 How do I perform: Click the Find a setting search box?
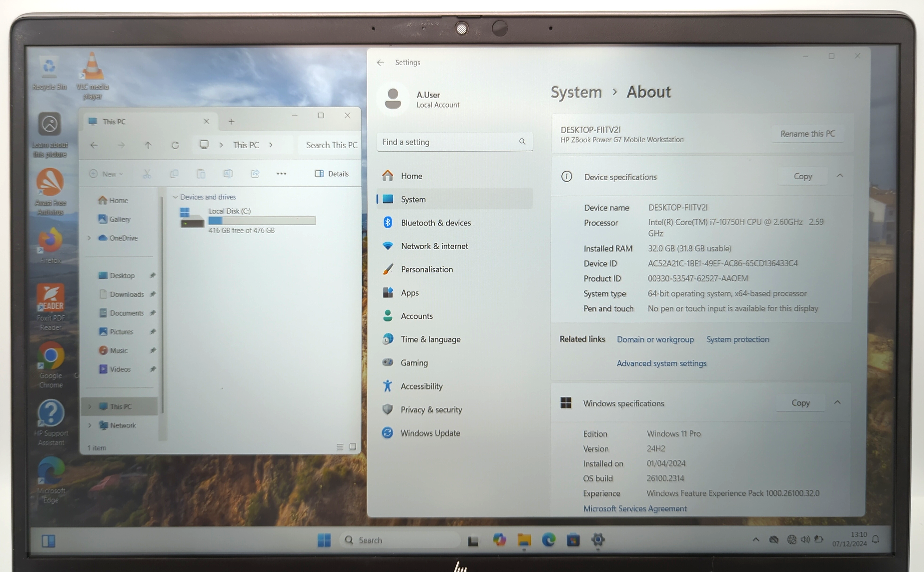pos(455,142)
